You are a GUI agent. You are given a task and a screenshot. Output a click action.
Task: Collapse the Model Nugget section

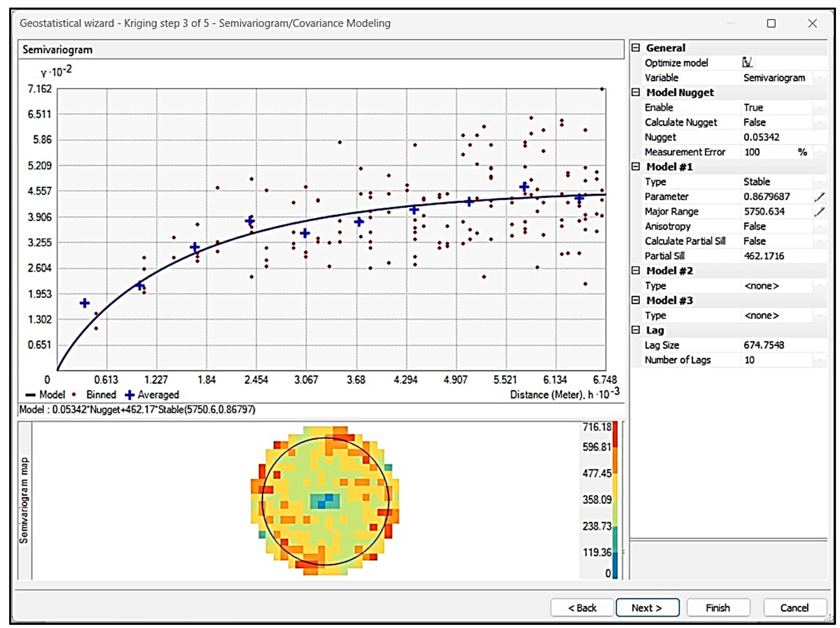[x=636, y=92]
